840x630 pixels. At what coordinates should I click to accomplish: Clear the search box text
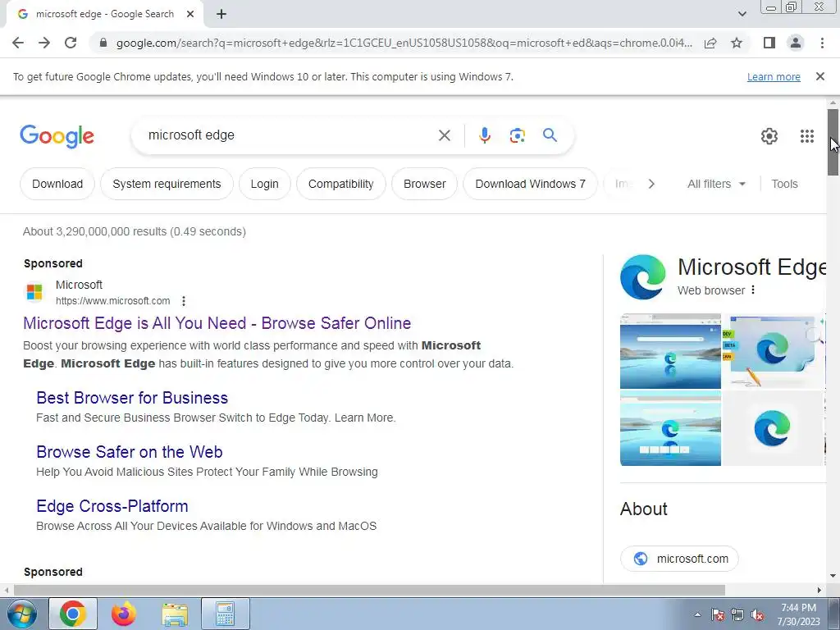(x=444, y=135)
